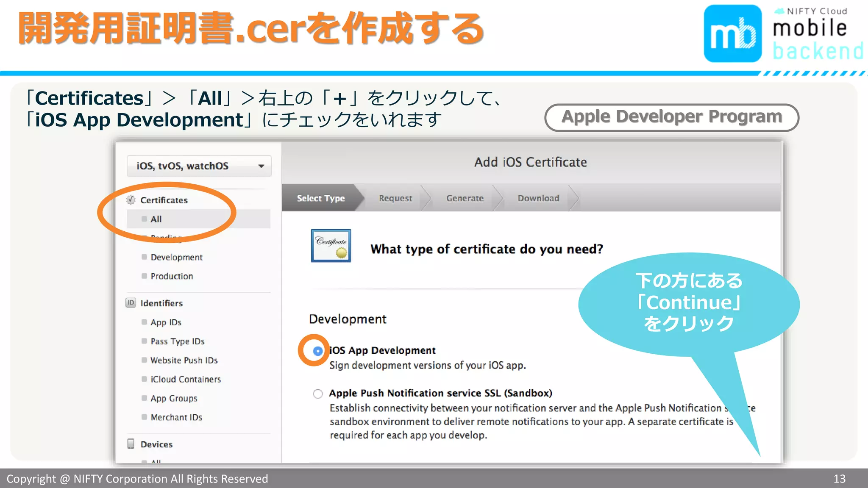Viewport: 868px width, 488px height.
Task: Click the bullet icon beside Merchant IDs
Action: point(145,417)
